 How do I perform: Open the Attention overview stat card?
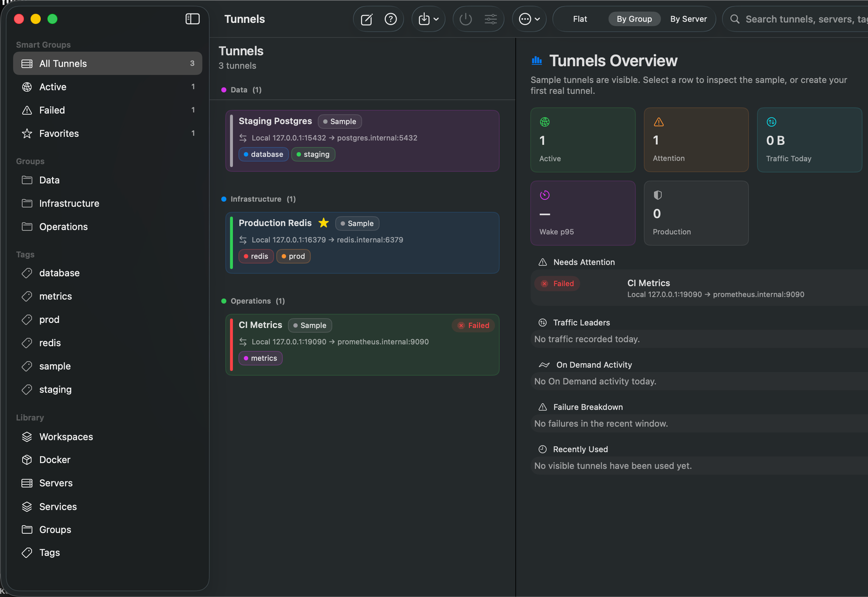[696, 140]
